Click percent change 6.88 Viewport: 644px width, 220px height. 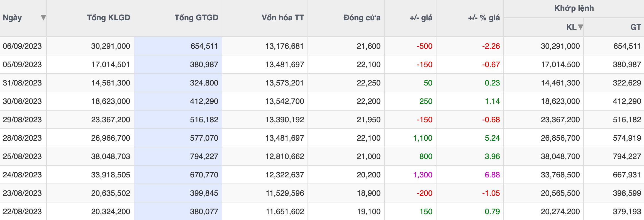tap(492, 175)
